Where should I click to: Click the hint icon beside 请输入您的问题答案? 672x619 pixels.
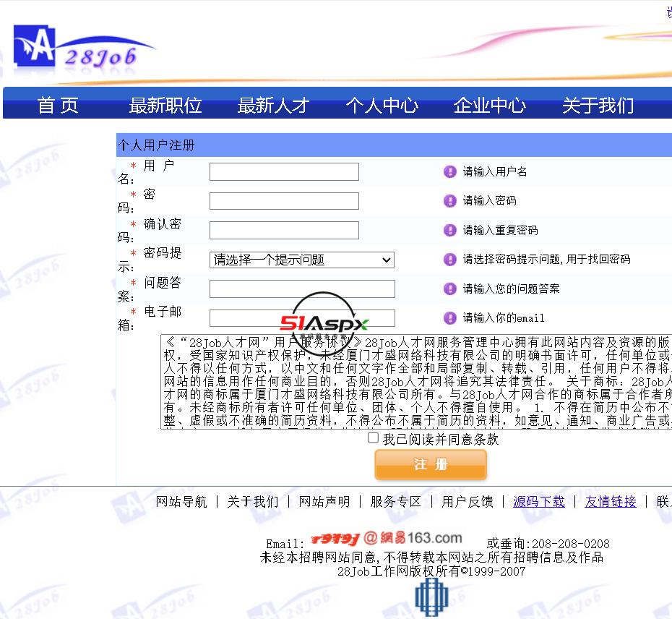449,289
